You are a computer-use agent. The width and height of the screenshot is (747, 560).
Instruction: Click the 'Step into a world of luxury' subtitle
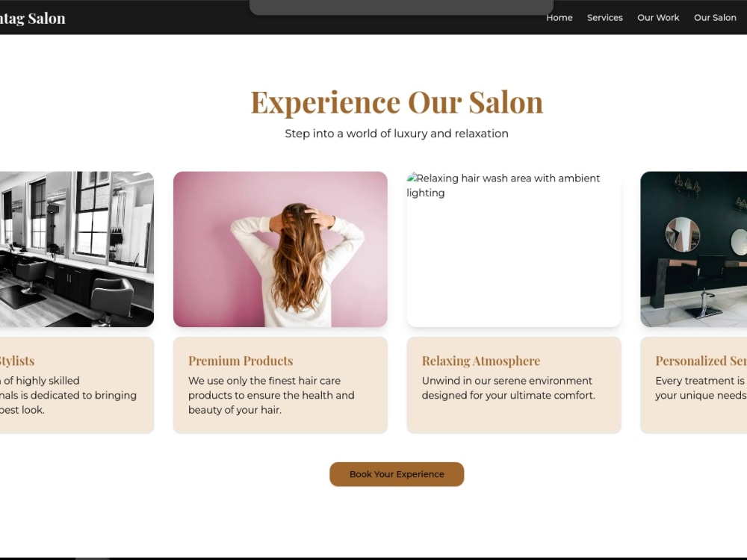[397, 134]
